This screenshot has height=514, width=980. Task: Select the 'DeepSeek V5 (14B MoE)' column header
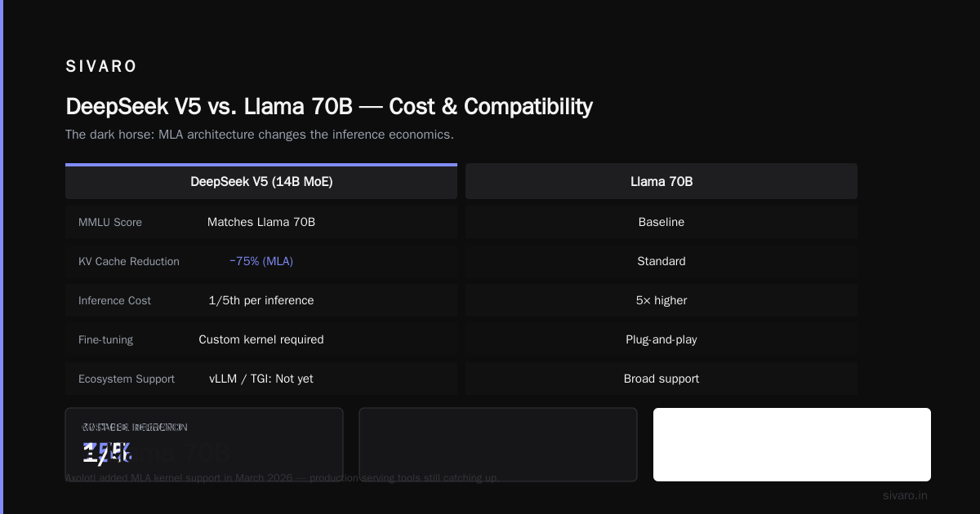261,182
